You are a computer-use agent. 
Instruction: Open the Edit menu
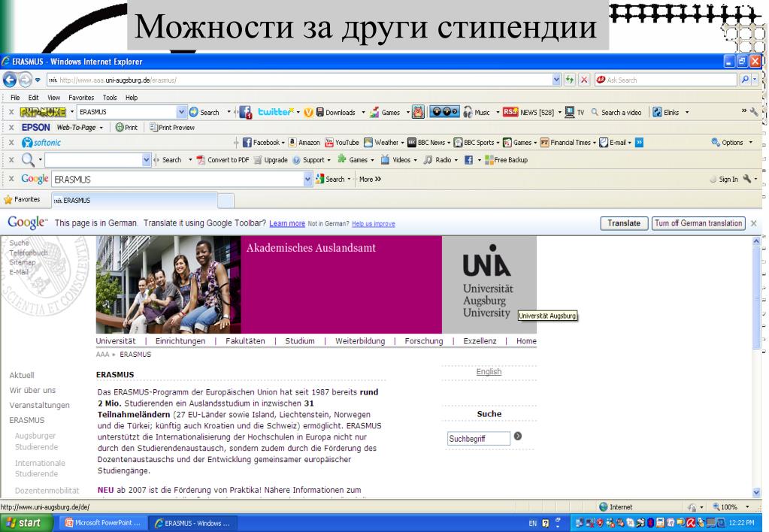[x=33, y=98]
